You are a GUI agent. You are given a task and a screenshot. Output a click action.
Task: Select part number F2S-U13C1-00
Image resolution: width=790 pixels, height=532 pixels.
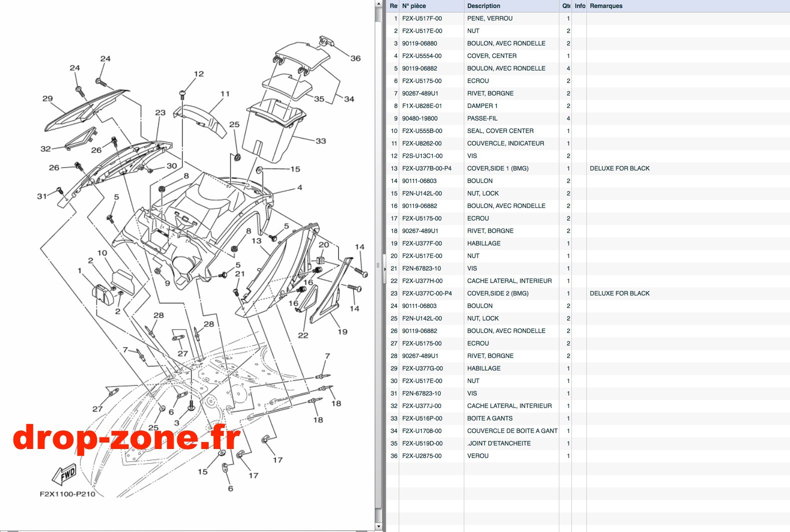[422, 156]
